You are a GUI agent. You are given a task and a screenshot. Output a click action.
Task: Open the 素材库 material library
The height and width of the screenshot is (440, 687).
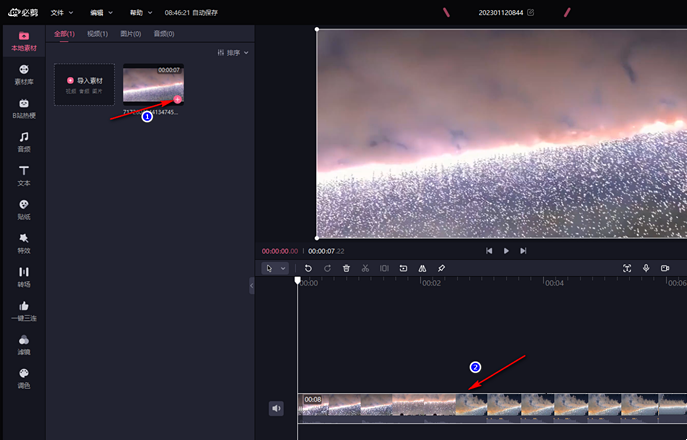click(24, 75)
